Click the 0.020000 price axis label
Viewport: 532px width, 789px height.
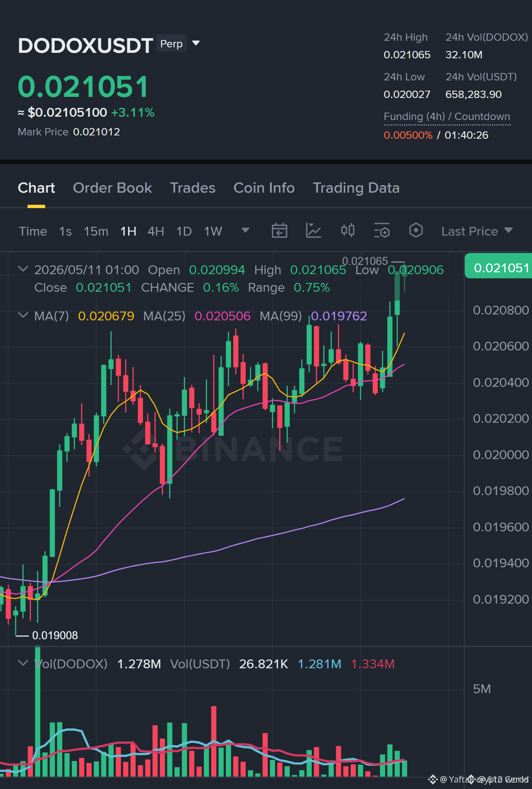(x=501, y=455)
